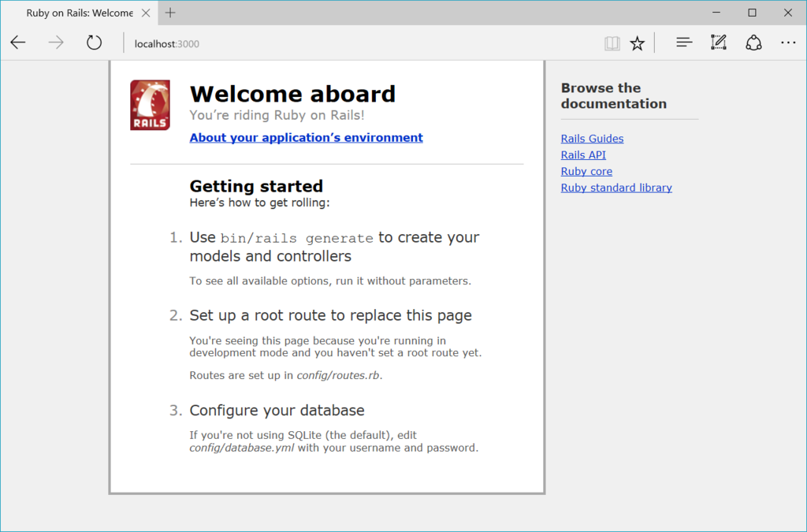Reload the page with Refresh icon
The width and height of the screenshot is (807, 532).
94,43
